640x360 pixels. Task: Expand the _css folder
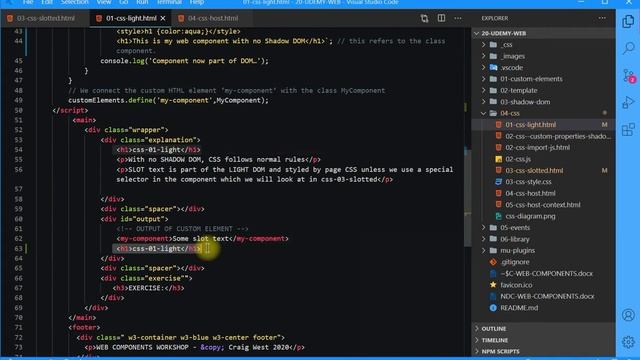[484, 44]
